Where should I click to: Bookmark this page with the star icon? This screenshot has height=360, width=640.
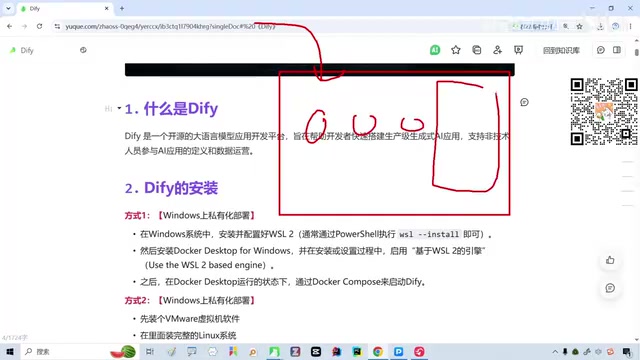tap(579, 26)
